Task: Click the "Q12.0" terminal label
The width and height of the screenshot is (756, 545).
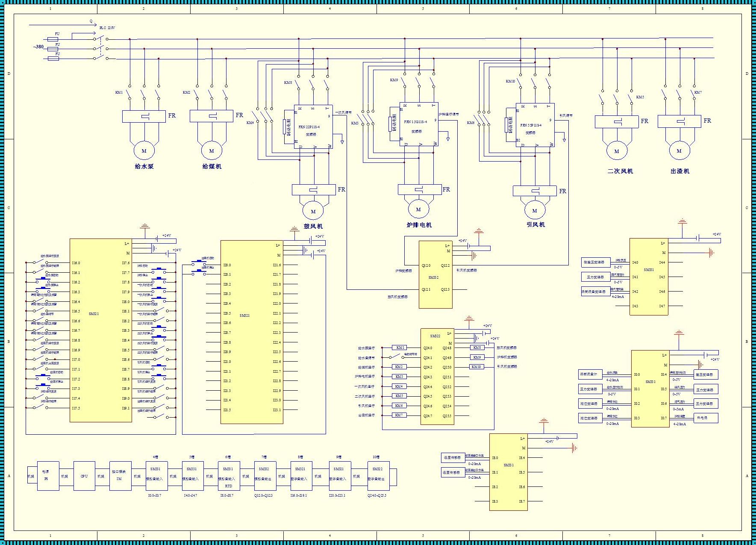Action: tap(426, 265)
